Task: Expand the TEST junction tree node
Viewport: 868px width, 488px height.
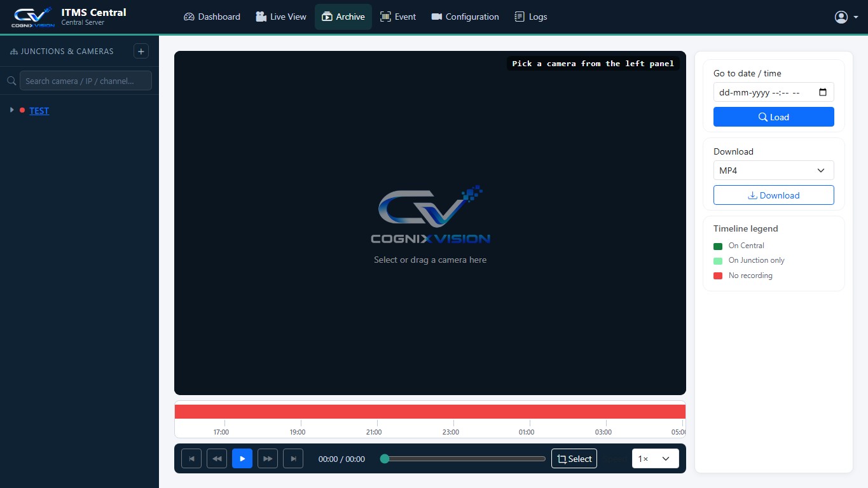Action: pyautogui.click(x=11, y=110)
